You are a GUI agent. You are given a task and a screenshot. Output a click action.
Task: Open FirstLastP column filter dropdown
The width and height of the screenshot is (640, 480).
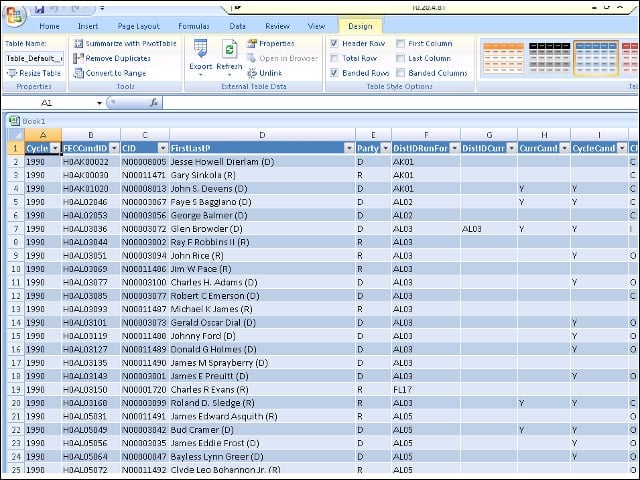point(349,148)
